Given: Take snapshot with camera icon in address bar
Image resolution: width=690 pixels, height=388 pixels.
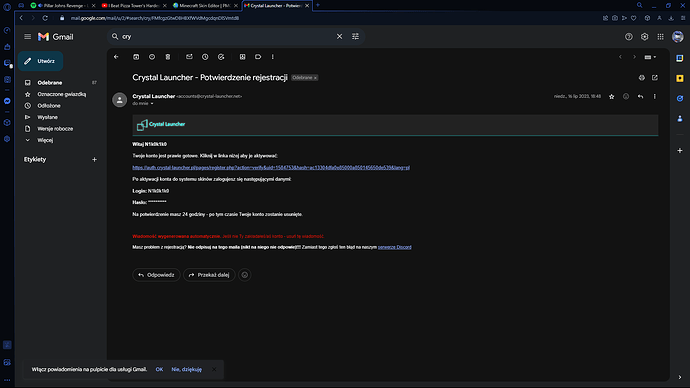Looking at the screenshot, I should tap(615, 18).
